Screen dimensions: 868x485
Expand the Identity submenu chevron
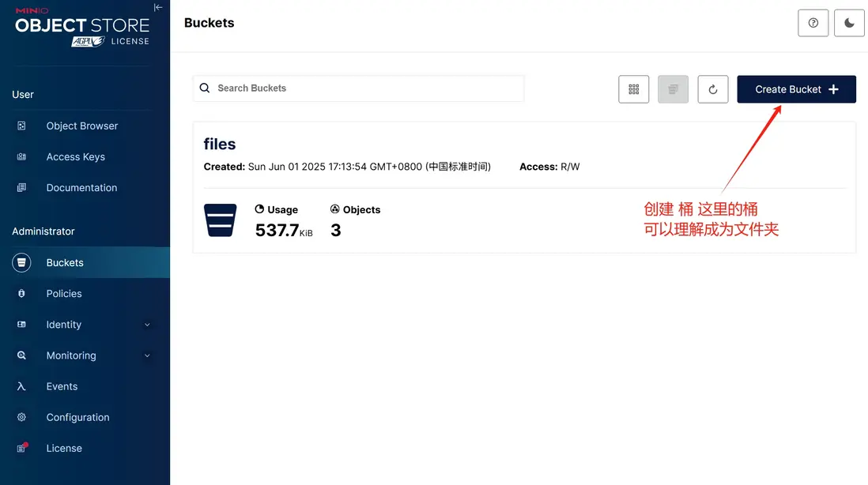click(147, 325)
